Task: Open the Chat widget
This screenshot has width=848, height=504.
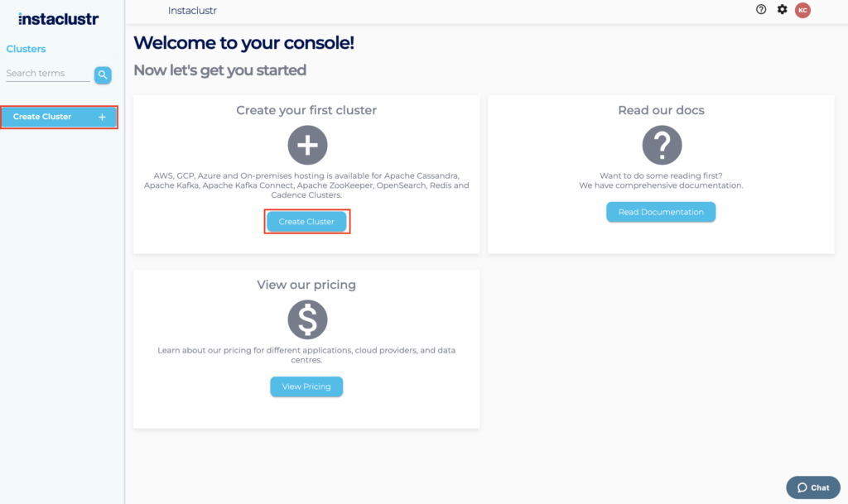Action: 812,487
